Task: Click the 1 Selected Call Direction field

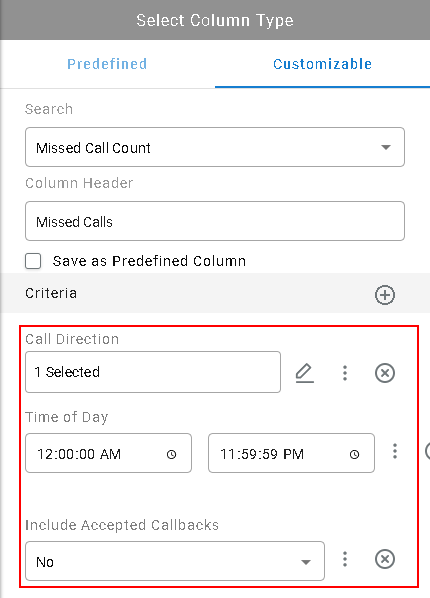Action: pos(153,372)
